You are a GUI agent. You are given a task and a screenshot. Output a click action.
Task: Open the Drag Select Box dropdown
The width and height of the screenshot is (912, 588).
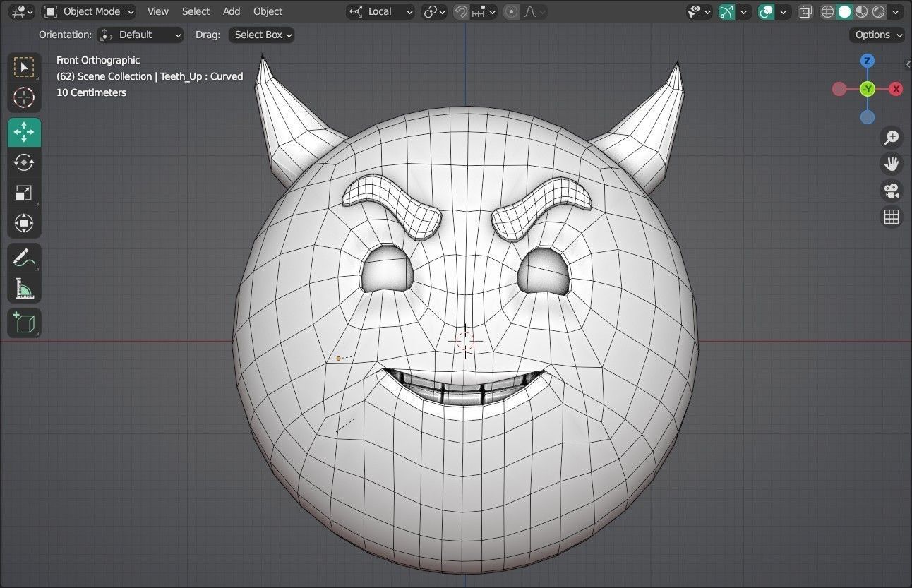(261, 35)
